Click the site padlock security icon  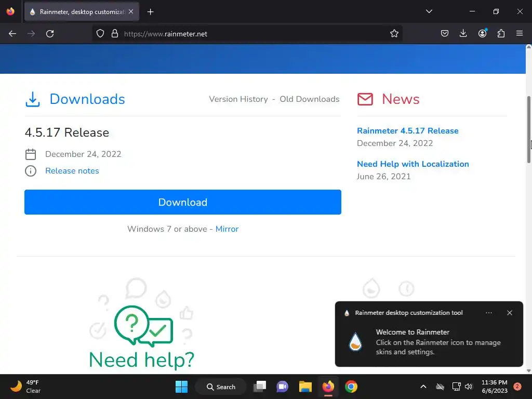tap(115, 34)
